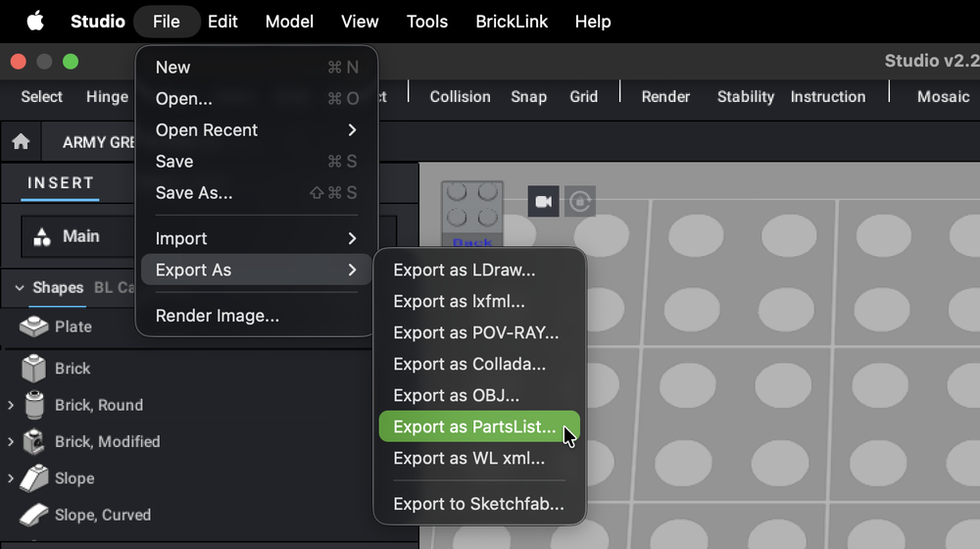Image resolution: width=980 pixels, height=549 pixels.
Task: Click the Instruction toolbar button
Action: [828, 97]
